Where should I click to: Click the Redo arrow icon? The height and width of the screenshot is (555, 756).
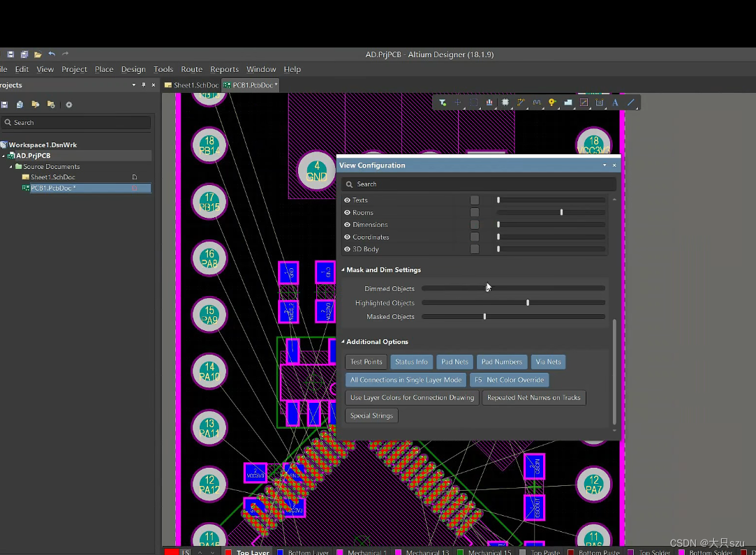click(x=65, y=54)
